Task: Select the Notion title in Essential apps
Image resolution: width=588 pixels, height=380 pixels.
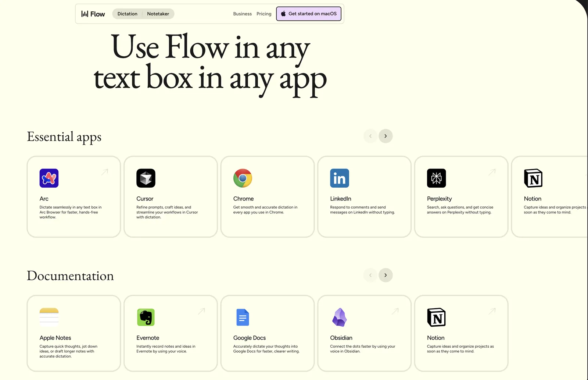Action: point(533,199)
